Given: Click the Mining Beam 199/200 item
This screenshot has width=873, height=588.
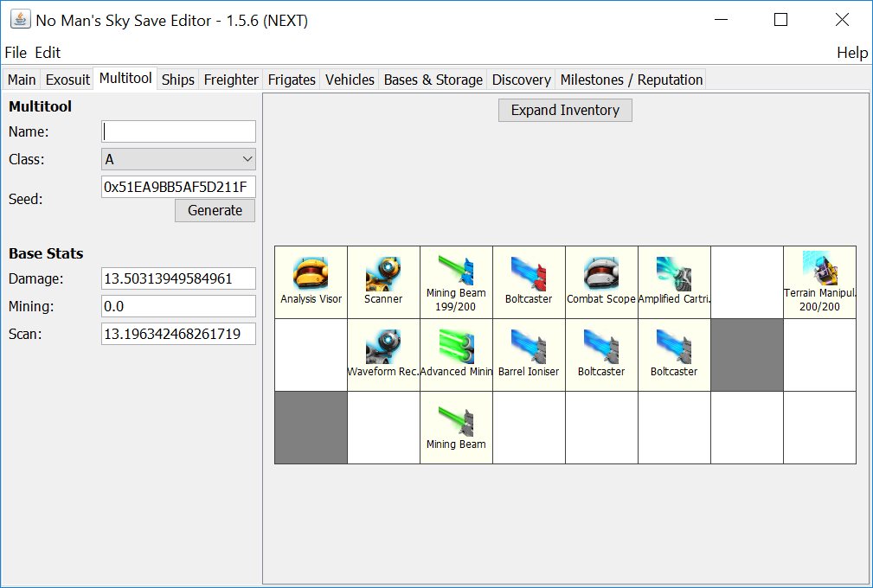Looking at the screenshot, I should click(x=456, y=282).
